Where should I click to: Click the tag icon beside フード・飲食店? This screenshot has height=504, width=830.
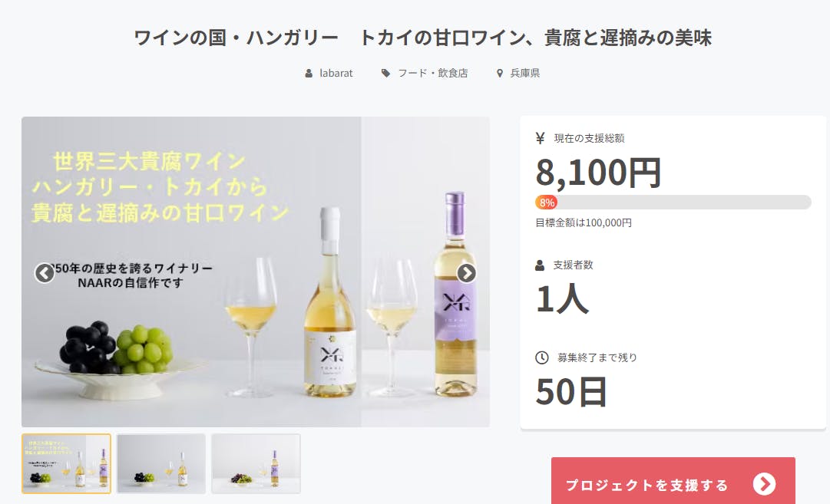[x=386, y=74]
